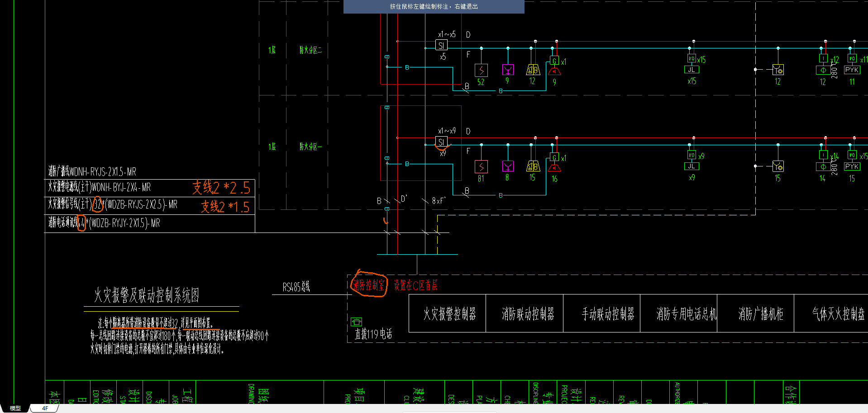The image size is (868, 413).
Task: Open the 4F layout tab
Action: [45, 408]
